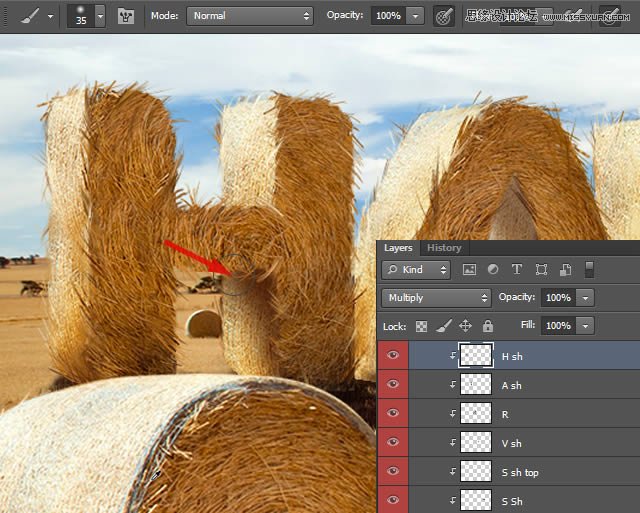Lock all padlock icon
The width and height of the screenshot is (640, 513).
click(488, 326)
